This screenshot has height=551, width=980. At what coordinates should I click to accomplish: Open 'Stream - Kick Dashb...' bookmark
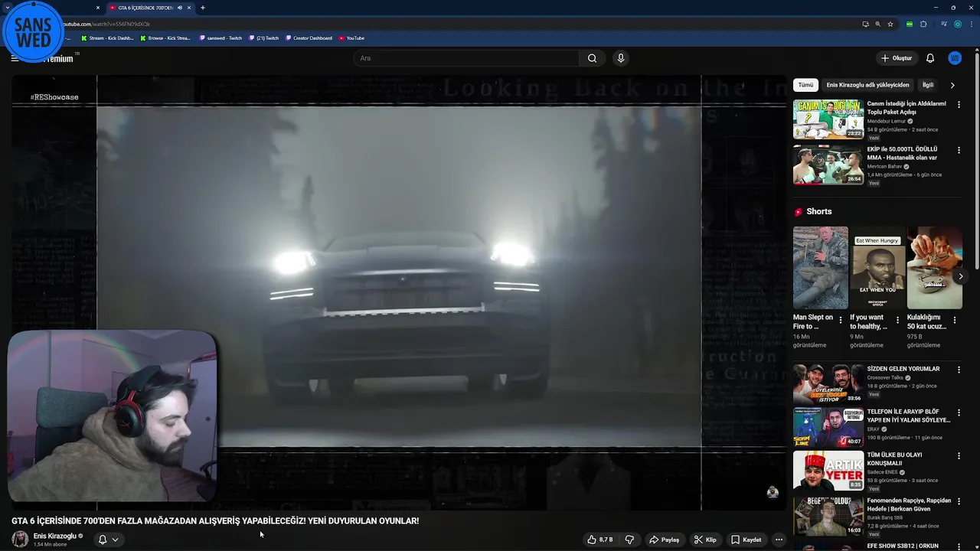click(x=107, y=37)
